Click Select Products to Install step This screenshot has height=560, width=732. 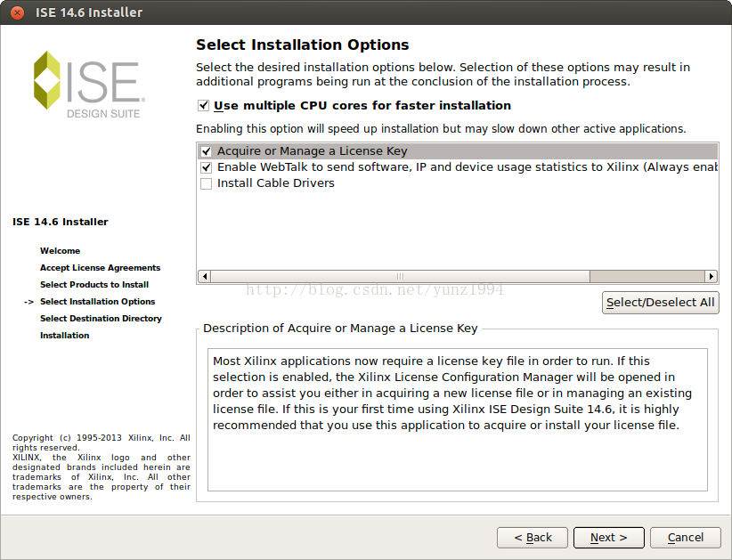point(94,285)
